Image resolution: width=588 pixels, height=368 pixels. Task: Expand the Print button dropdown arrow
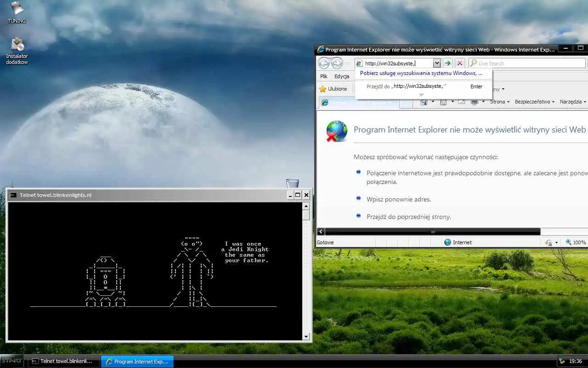tap(483, 102)
